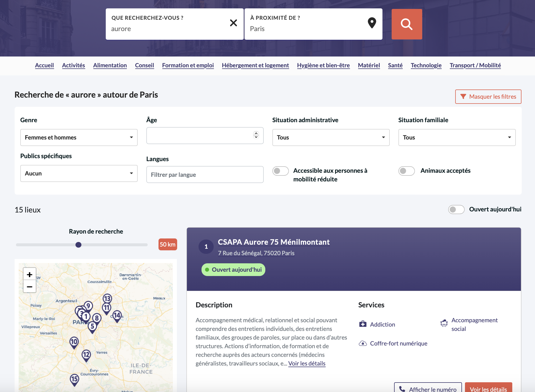Screen dimensions: 535x392
Task: Zoom in on the map
Action: coord(29,275)
